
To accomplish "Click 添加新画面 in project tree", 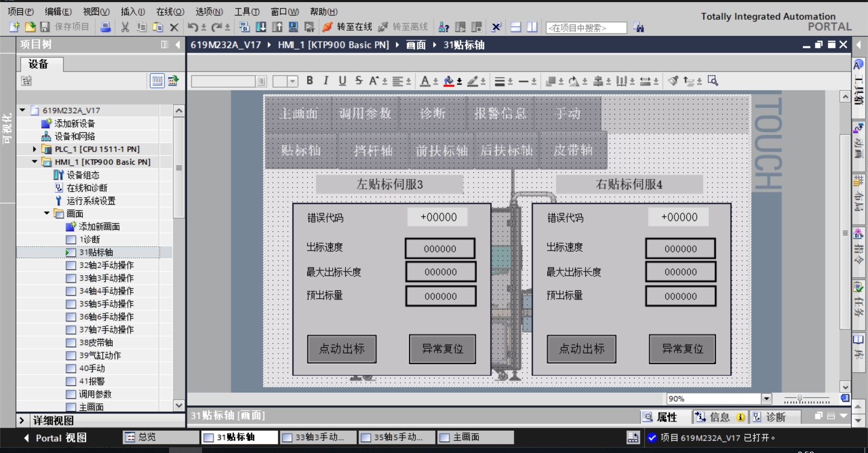I will tap(99, 226).
